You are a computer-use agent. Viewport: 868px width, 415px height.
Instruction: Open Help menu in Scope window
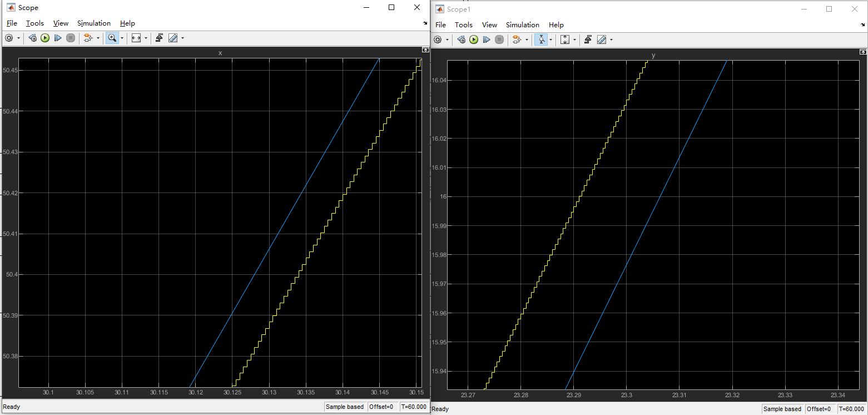coord(127,23)
